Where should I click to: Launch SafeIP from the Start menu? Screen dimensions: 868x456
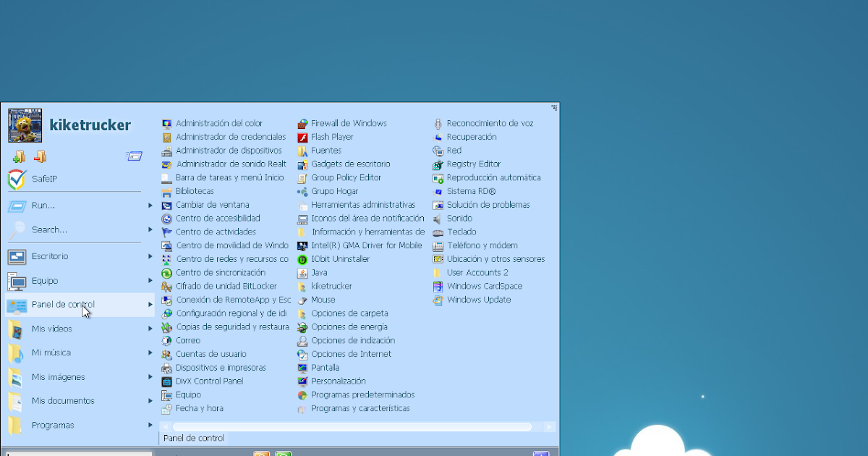46,178
